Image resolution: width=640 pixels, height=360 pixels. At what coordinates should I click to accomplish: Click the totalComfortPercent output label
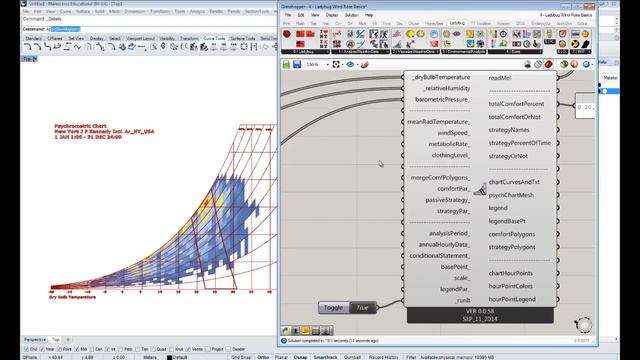[x=516, y=104]
